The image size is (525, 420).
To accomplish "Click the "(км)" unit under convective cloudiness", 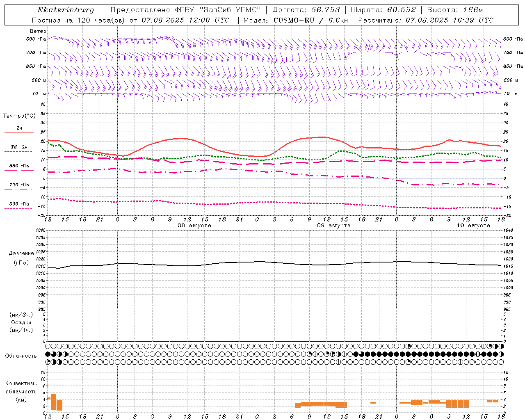I will 21,399.
